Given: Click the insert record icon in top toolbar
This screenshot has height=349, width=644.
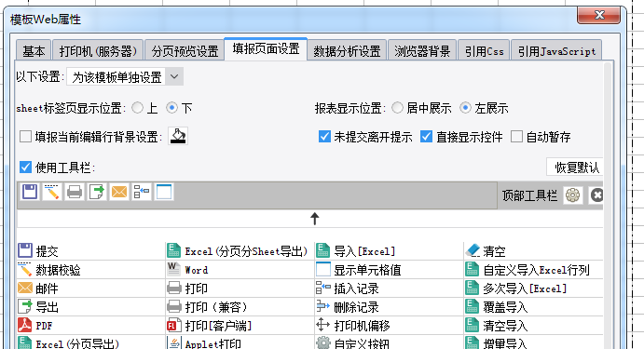Looking at the screenshot, I should coord(142,192).
